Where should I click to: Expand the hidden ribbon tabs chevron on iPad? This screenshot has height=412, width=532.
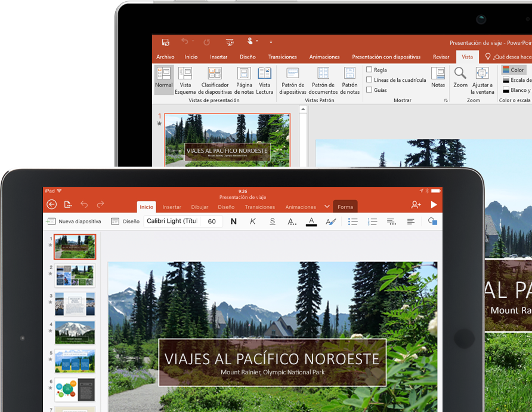[327, 205]
